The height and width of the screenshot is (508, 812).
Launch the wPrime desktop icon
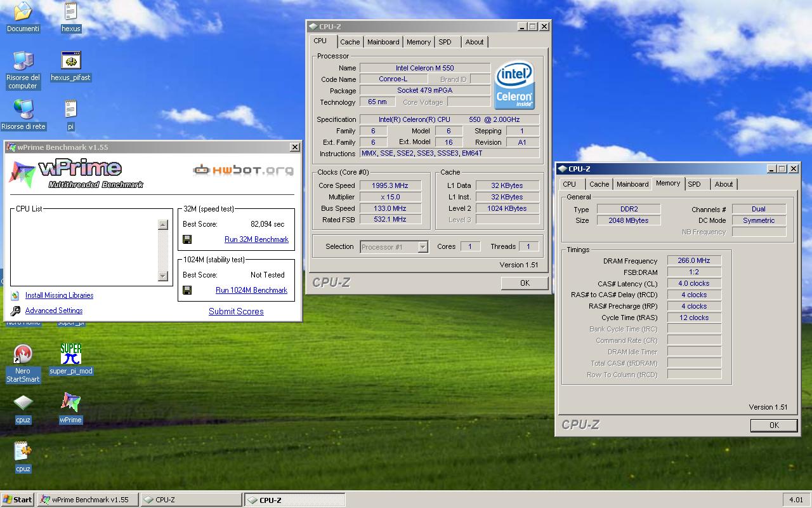coord(70,403)
